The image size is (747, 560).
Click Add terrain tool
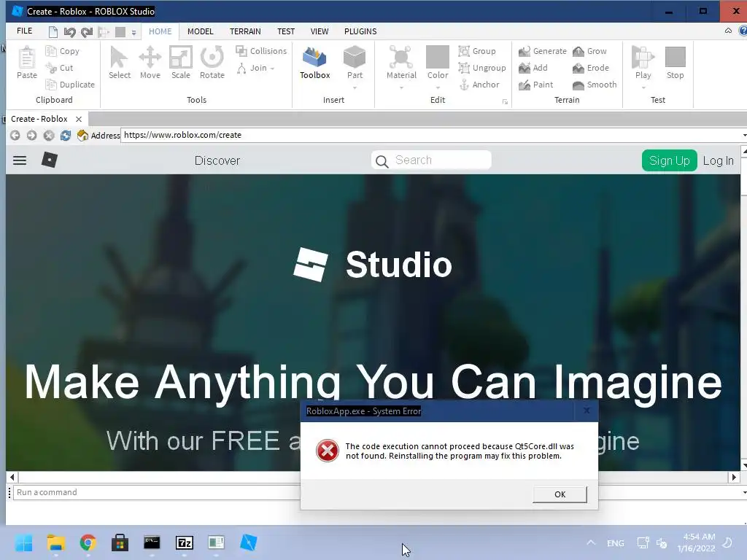point(533,68)
